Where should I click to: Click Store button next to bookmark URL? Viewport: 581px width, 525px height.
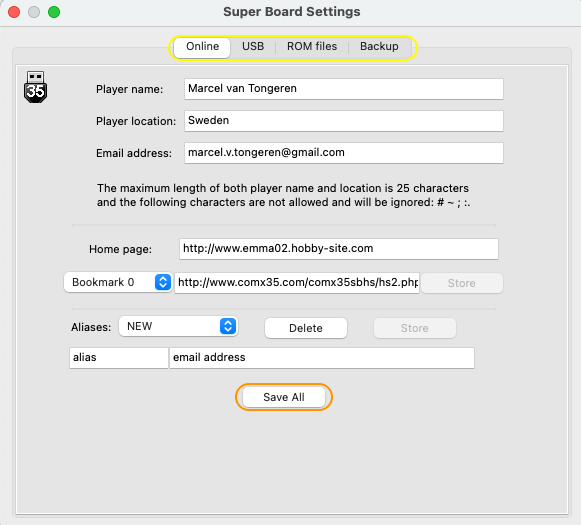(x=462, y=283)
